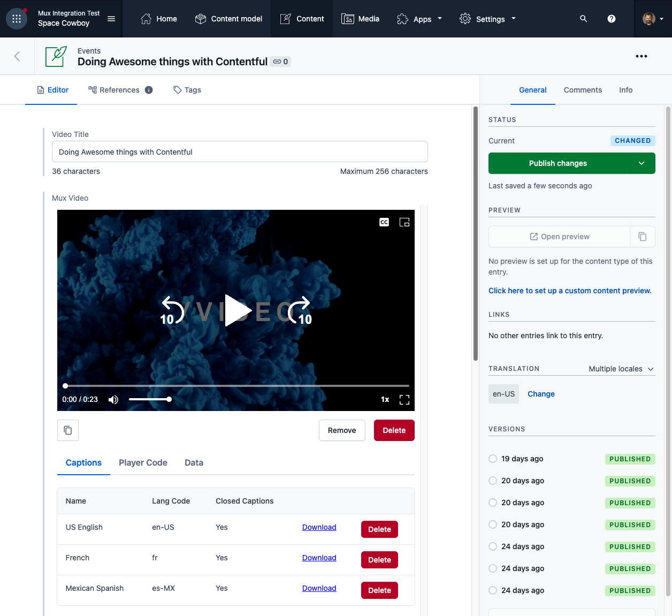Search using the magnifier icon

[x=584, y=19]
